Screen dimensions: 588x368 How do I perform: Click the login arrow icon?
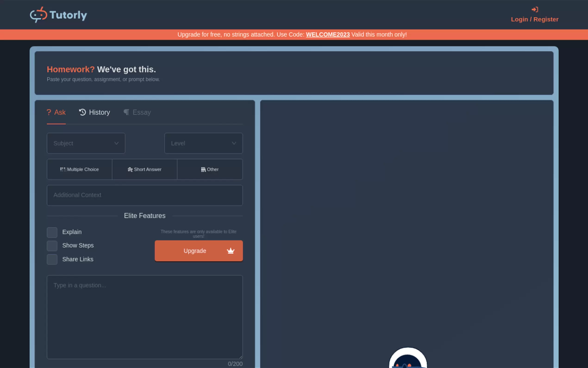[x=535, y=10]
